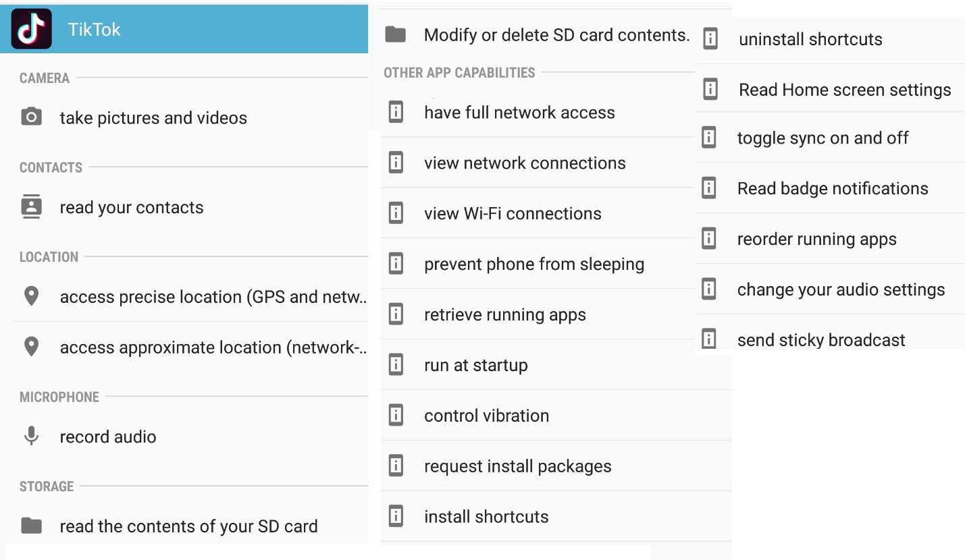Select change your audio settings item

point(830,289)
